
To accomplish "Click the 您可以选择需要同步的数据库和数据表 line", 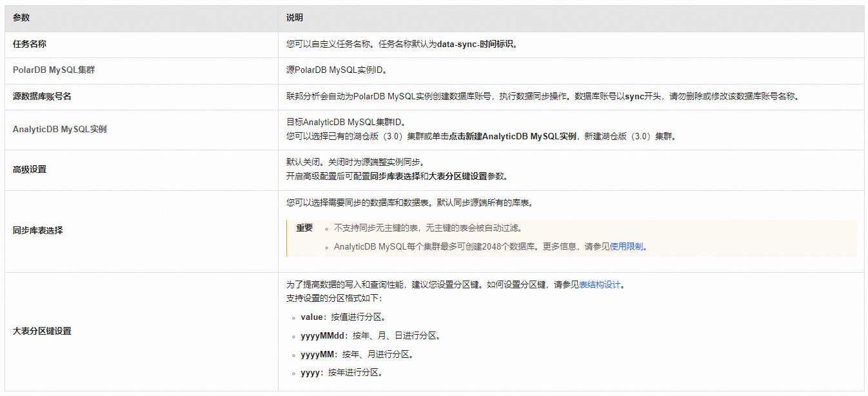I will click(x=409, y=203).
